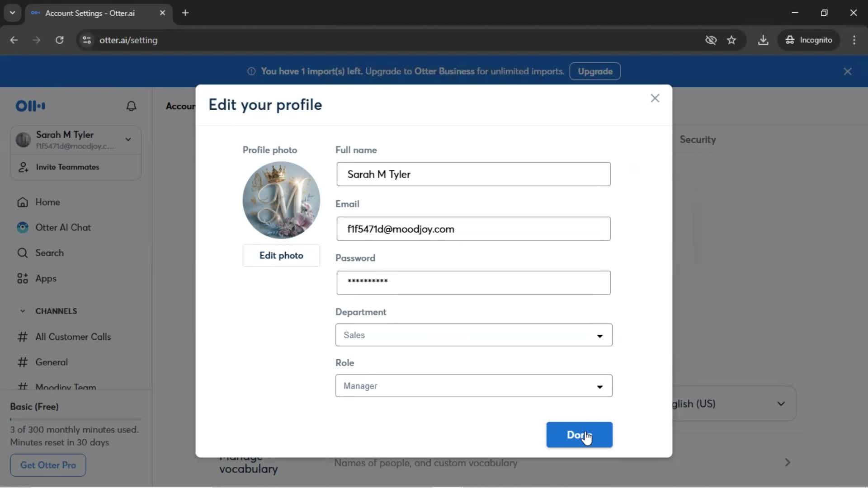
Task: Bookmark this page with the star icon
Action: tap(731, 40)
